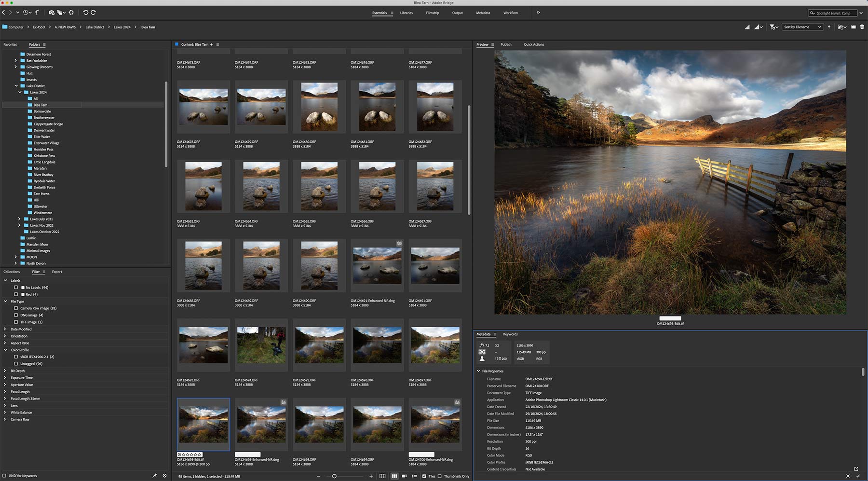Select the boomerang Return to Photoshop icon

[x=37, y=13]
